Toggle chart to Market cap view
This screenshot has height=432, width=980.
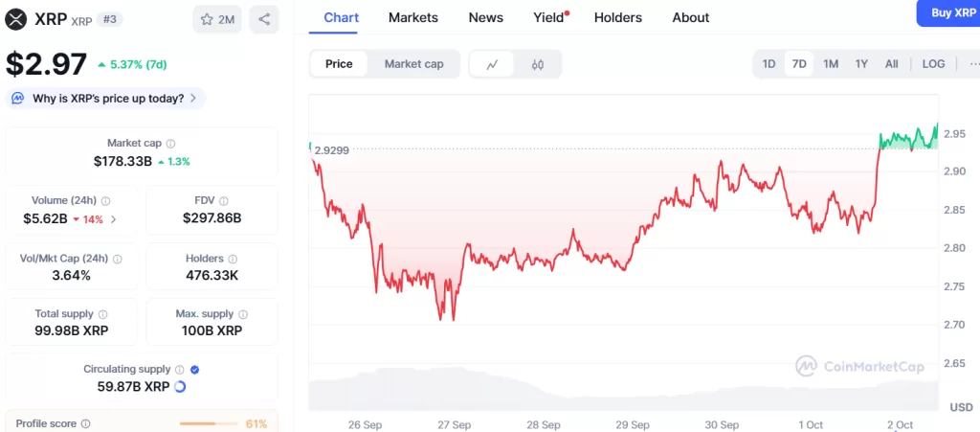(x=413, y=64)
